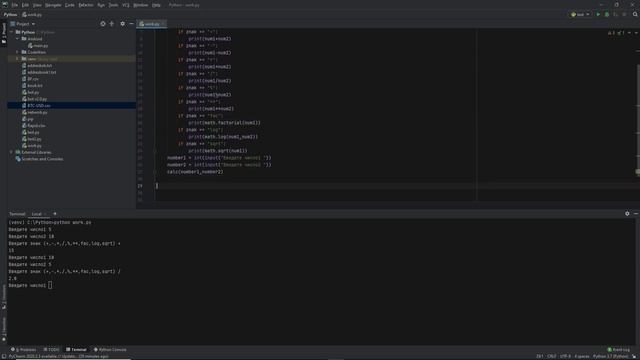Open the VCS menu
Screen dimensions: 640x360
tap(126, 5)
